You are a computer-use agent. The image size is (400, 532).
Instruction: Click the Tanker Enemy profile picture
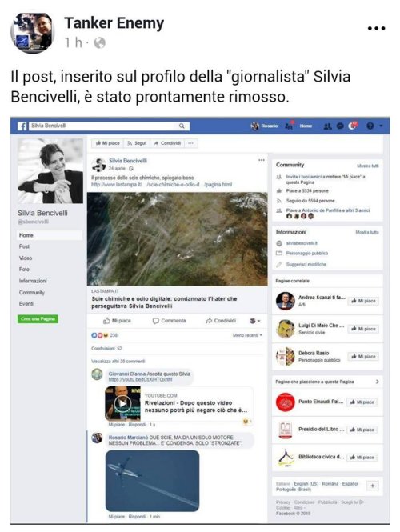pyautogui.click(x=33, y=33)
